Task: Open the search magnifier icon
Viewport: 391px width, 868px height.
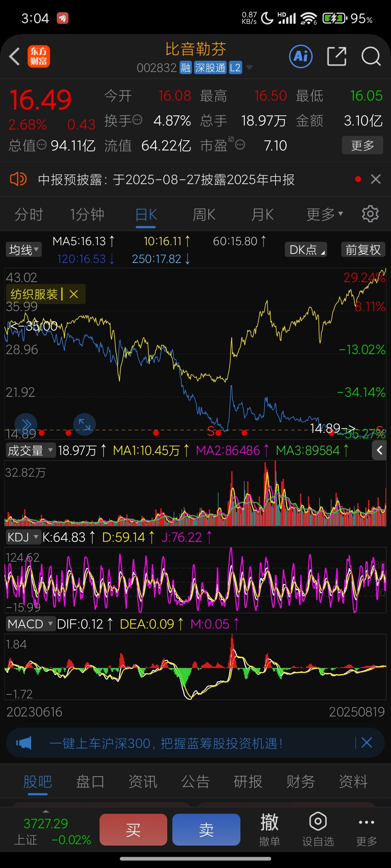Action: (x=371, y=56)
